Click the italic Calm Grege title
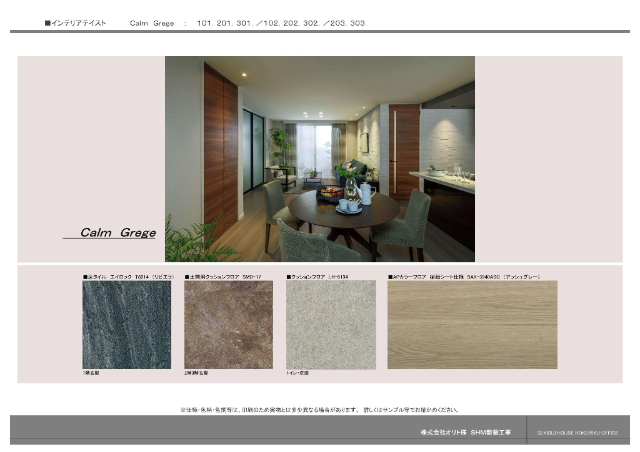The width and height of the screenshot is (640, 452). pyautogui.click(x=117, y=233)
